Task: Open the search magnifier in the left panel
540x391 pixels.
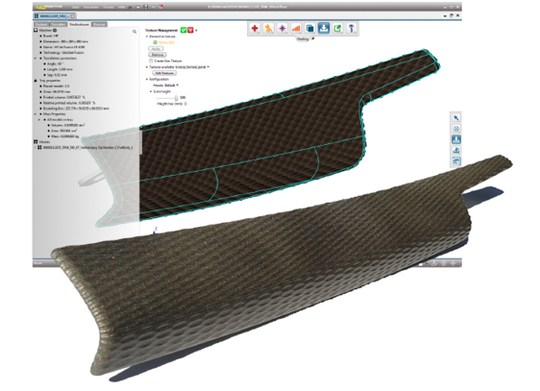Action: 134,31
